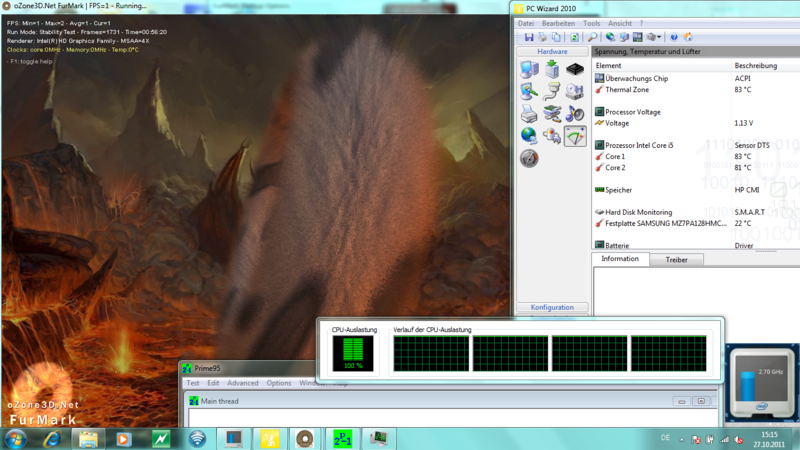The width and height of the screenshot is (800, 450).
Task: Open Test menu in Prime95
Action: [193, 383]
